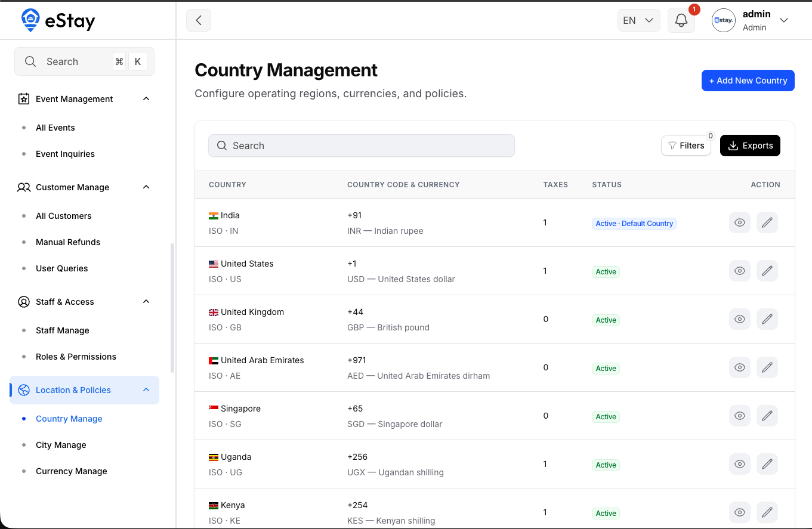This screenshot has height=529, width=812.
Task: Open User Queries
Action: pyautogui.click(x=62, y=268)
